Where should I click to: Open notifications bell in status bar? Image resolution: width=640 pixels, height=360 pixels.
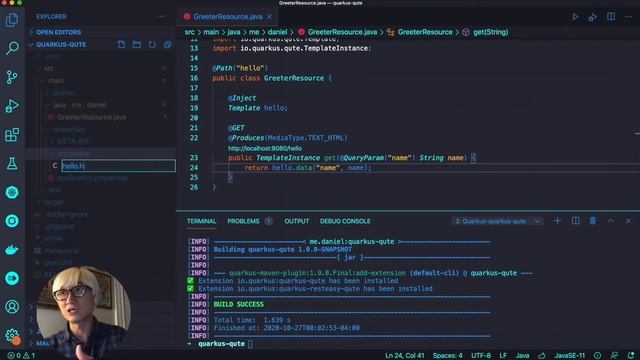click(631, 356)
